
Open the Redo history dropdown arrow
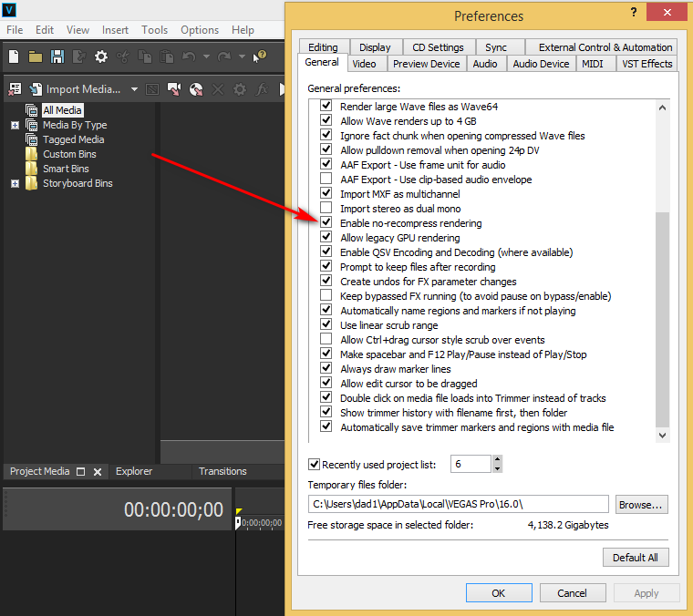point(242,56)
